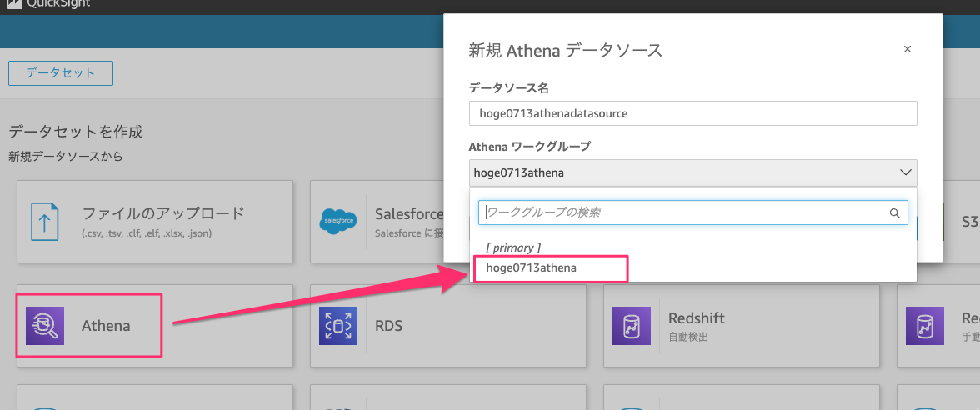Click the 新規データソースから text

66,157
